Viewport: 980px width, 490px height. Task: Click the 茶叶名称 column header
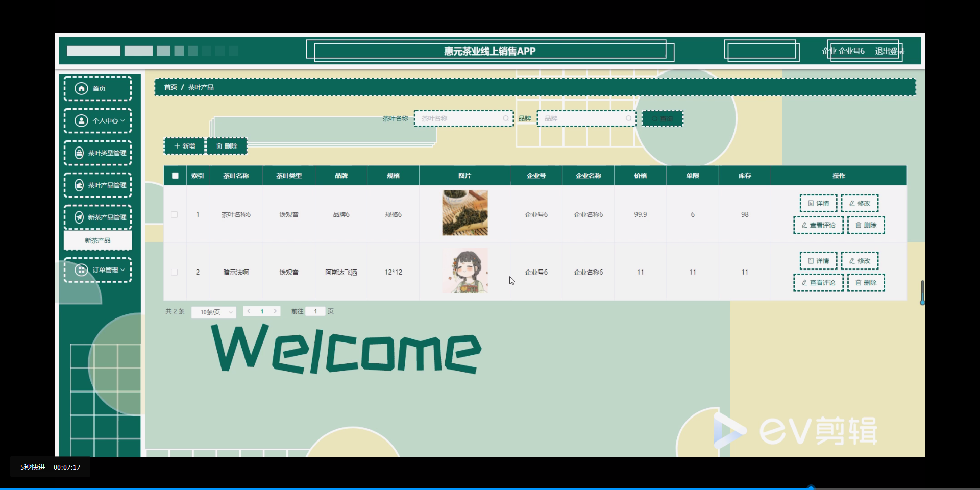pos(236,176)
